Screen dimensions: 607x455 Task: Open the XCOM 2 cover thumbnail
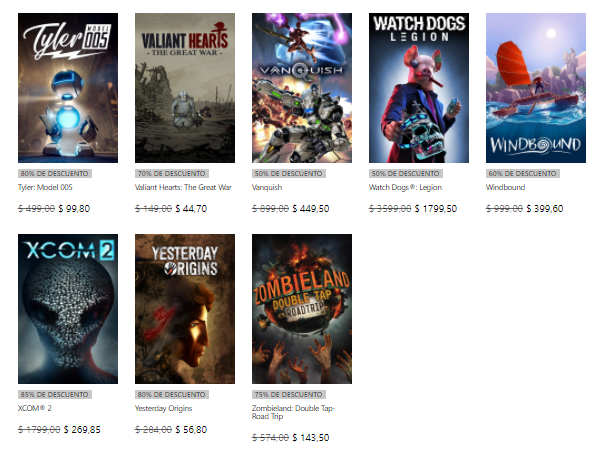pos(68,309)
